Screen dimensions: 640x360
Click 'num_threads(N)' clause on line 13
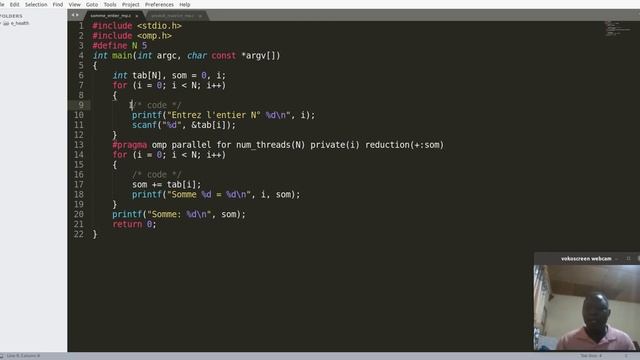coord(271,144)
